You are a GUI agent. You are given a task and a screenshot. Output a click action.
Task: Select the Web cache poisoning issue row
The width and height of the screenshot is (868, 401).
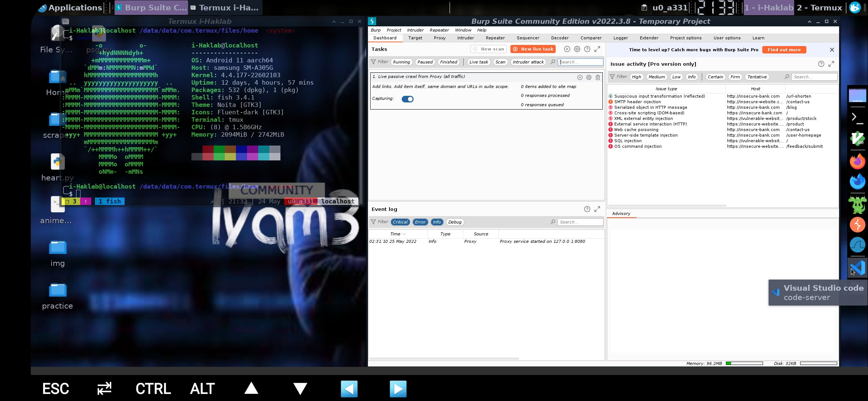[722, 130]
